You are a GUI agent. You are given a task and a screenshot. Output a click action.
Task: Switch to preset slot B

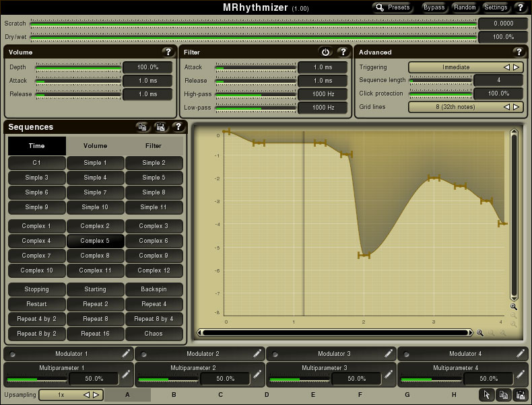click(174, 395)
